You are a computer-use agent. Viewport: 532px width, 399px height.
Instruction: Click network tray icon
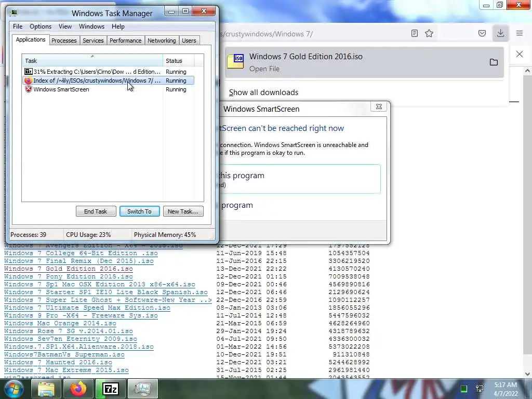point(480,389)
